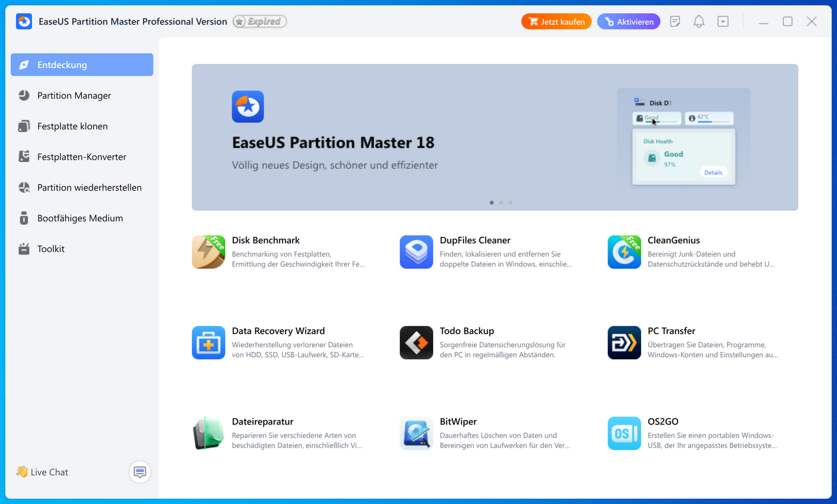Click the EaseUS app logo in title bar
837x504 pixels.
(x=24, y=21)
